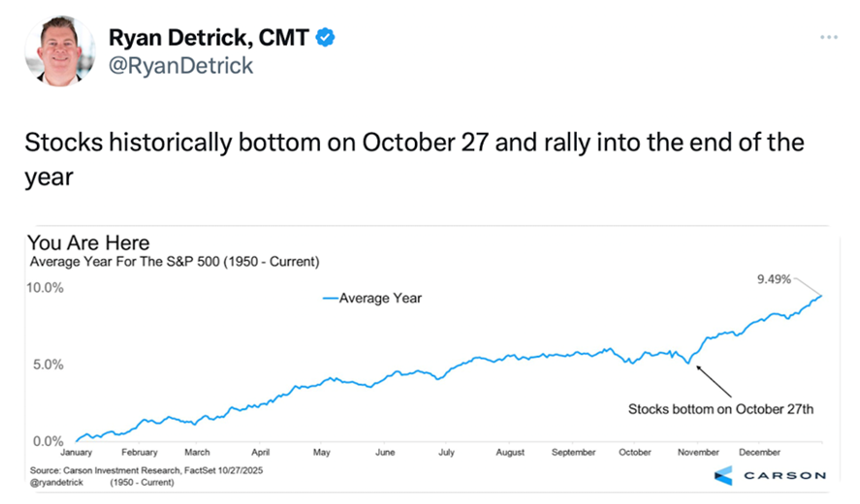Image resolution: width=860 pixels, height=504 pixels.
Task: Click the CARSON brand name text
Action: click(x=785, y=475)
